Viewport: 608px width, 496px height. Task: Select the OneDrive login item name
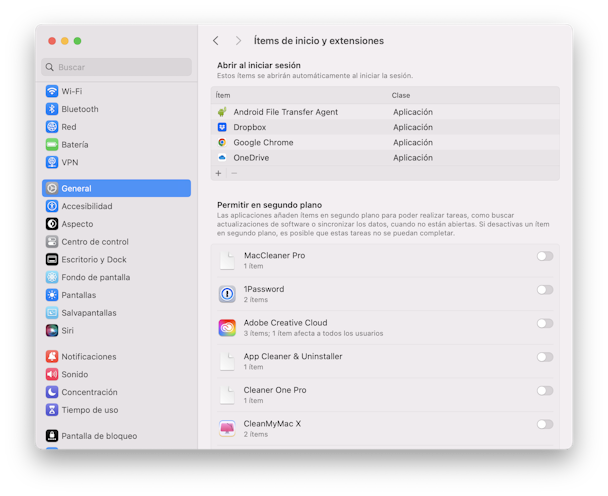[x=251, y=158]
